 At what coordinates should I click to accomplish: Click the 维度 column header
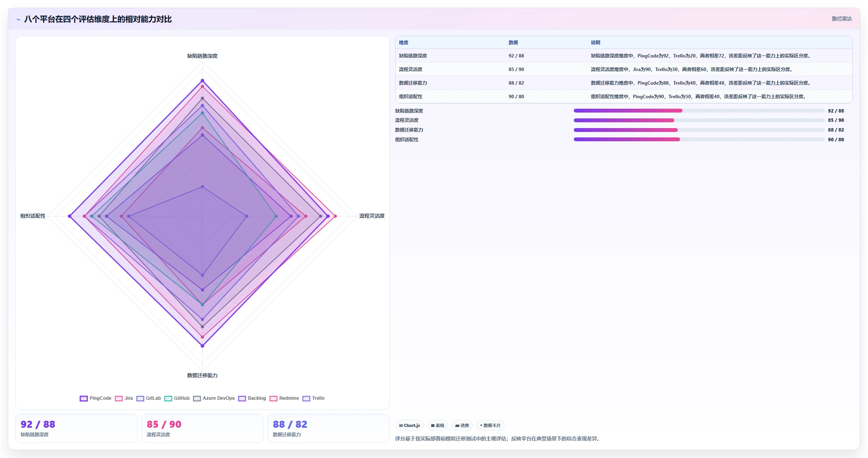(404, 43)
